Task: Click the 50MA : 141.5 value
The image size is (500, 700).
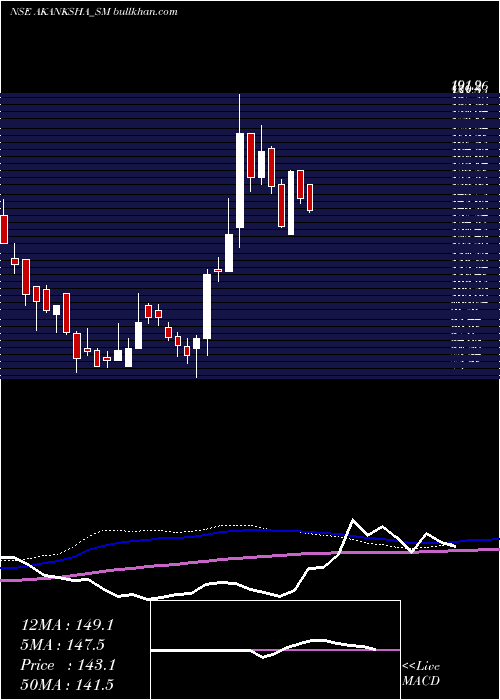Action: point(67,685)
